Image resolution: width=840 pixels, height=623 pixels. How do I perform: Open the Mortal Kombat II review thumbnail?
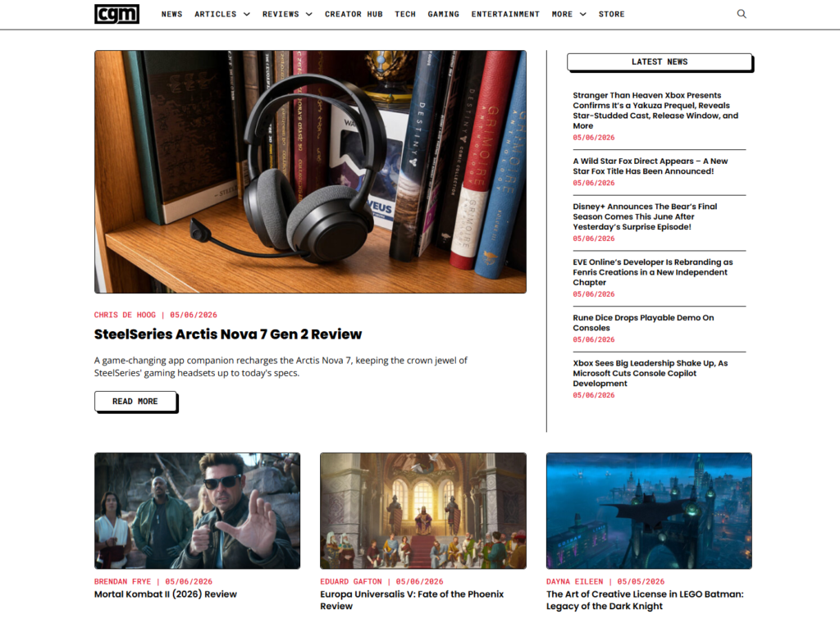click(x=197, y=511)
